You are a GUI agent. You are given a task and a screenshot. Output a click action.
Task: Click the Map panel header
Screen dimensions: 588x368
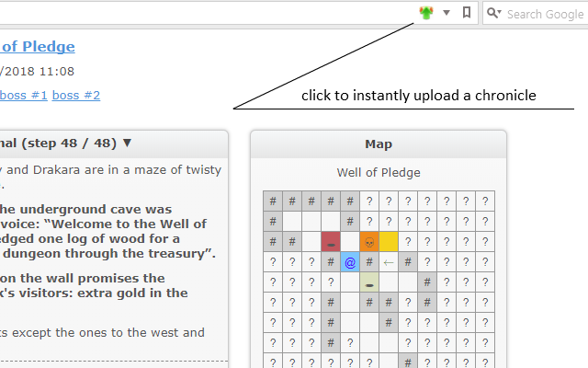(379, 144)
